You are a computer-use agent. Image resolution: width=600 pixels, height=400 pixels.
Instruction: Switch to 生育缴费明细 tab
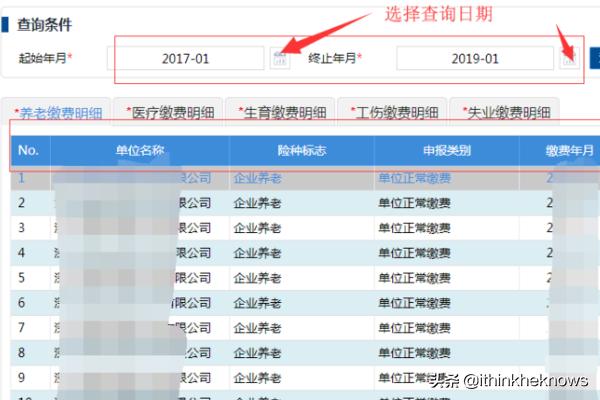pos(280,112)
